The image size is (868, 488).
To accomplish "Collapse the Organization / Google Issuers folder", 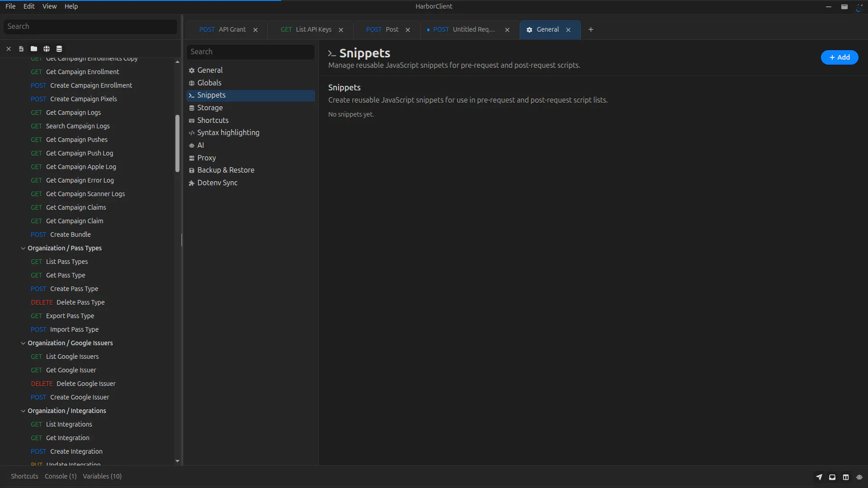I will click(x=23, y=343).
